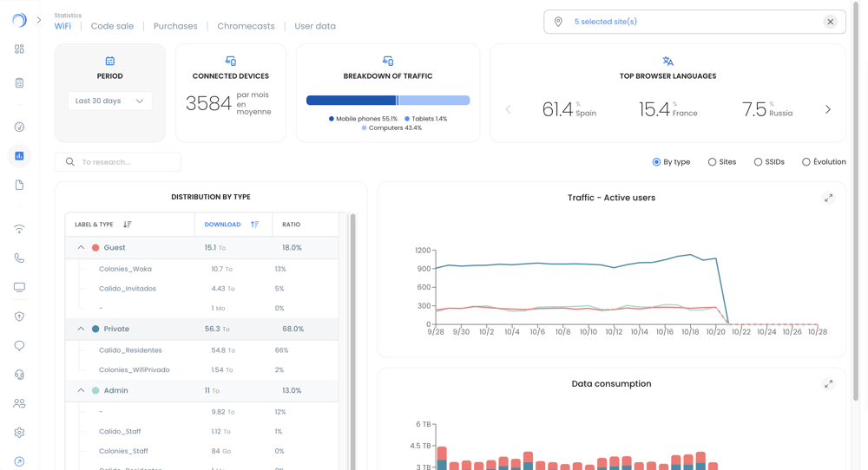This screenshot has height=470, width=868.
Task: Select the Sites radio button
Action: coord(712,162)
